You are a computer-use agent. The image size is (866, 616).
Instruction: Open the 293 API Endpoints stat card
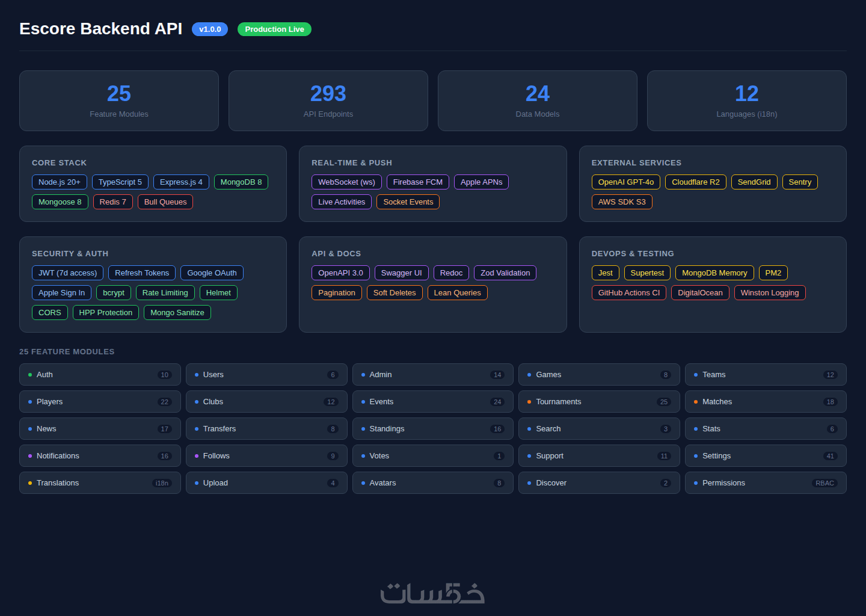click(328, 100)
